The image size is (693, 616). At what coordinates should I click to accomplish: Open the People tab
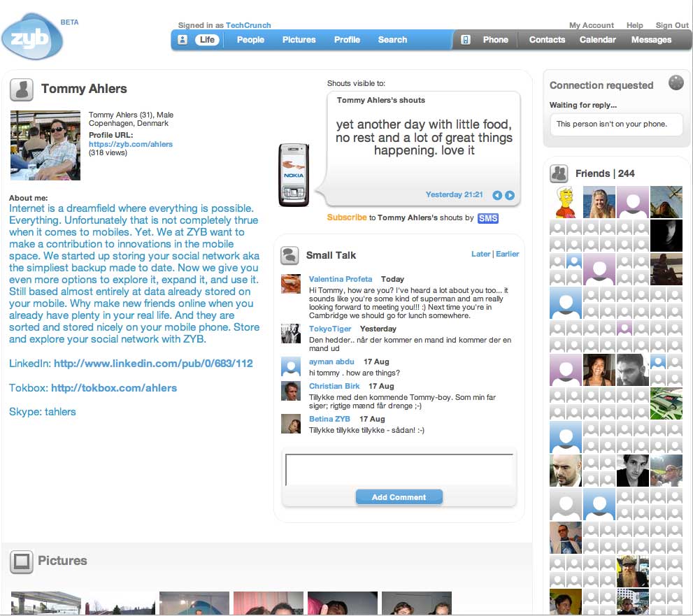250,40
